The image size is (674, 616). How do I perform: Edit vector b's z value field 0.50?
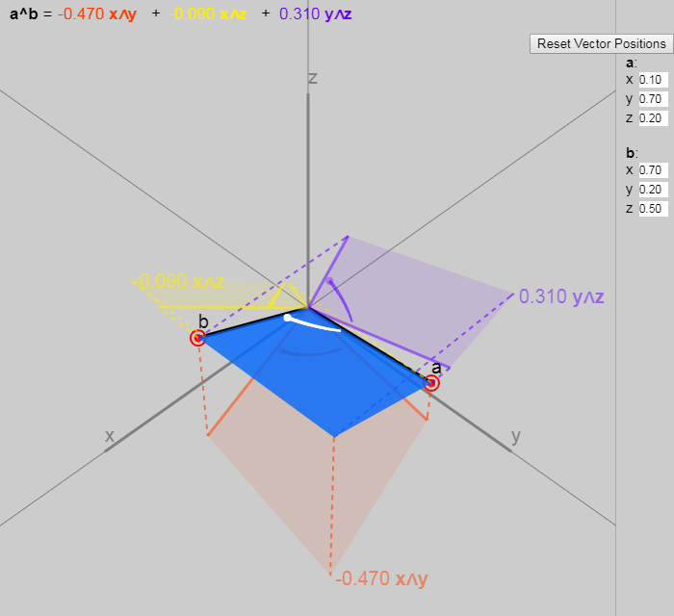coord(653,209)
